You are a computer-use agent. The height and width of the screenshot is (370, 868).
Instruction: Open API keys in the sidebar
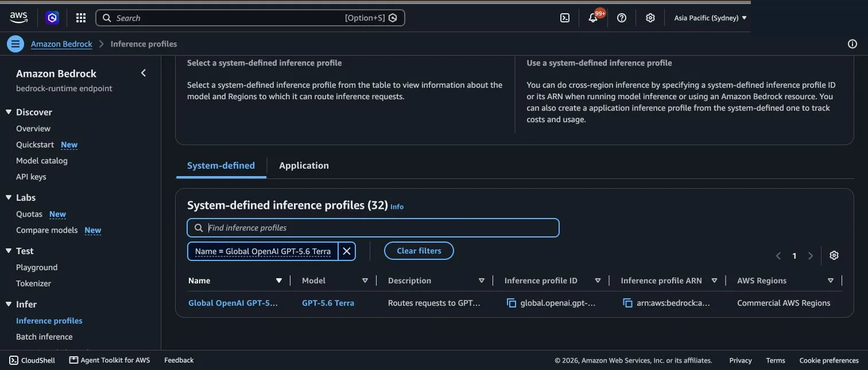click(31, 177)
